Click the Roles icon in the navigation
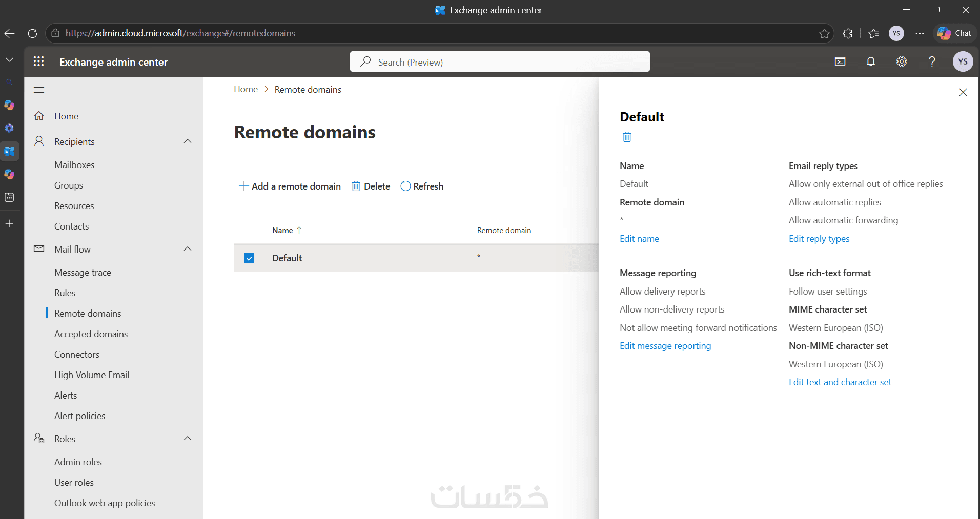The height and width of the screenshot is (519, 980). click(39, 439)
